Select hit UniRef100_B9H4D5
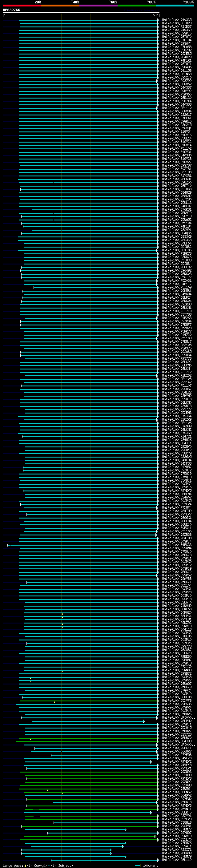197x868 pixels. 176,67
